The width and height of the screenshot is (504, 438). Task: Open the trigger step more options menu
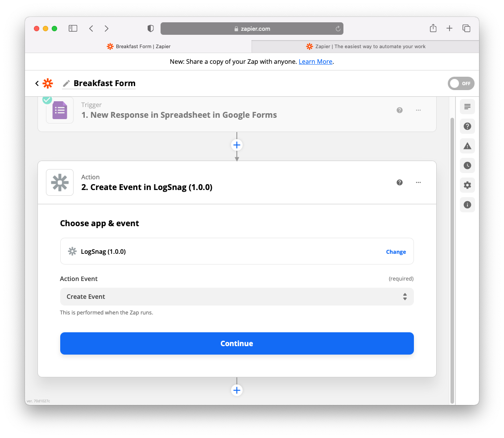tap(418, 110)
